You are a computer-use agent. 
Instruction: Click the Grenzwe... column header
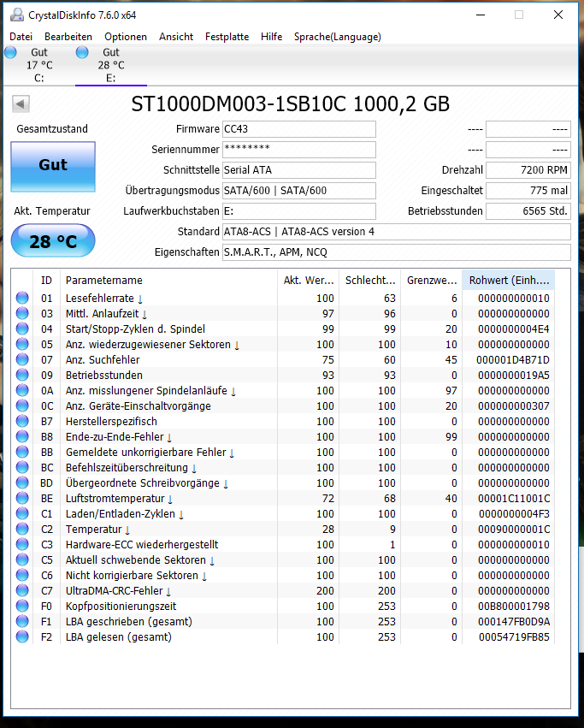point(432,281)
